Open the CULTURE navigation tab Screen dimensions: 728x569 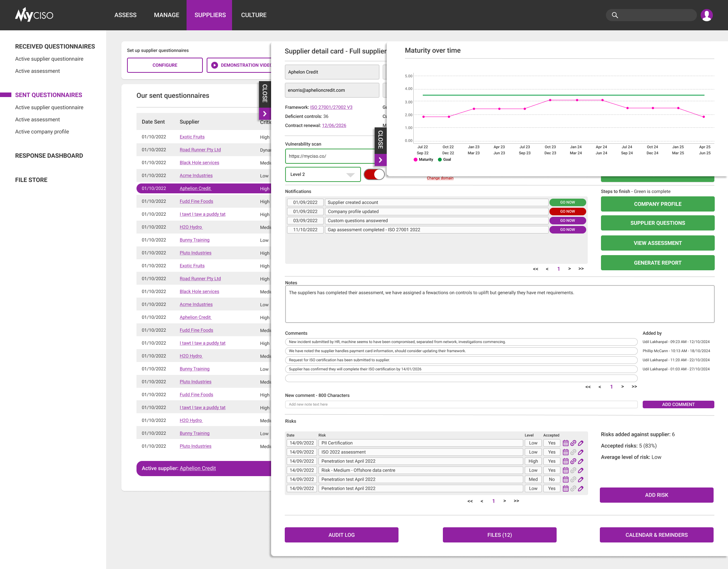tap(254, 15)
